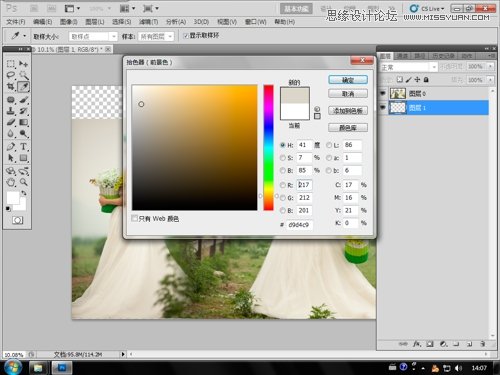Select the Blur tool
This screenshot has height=375, width=500.
click(11, 133)
